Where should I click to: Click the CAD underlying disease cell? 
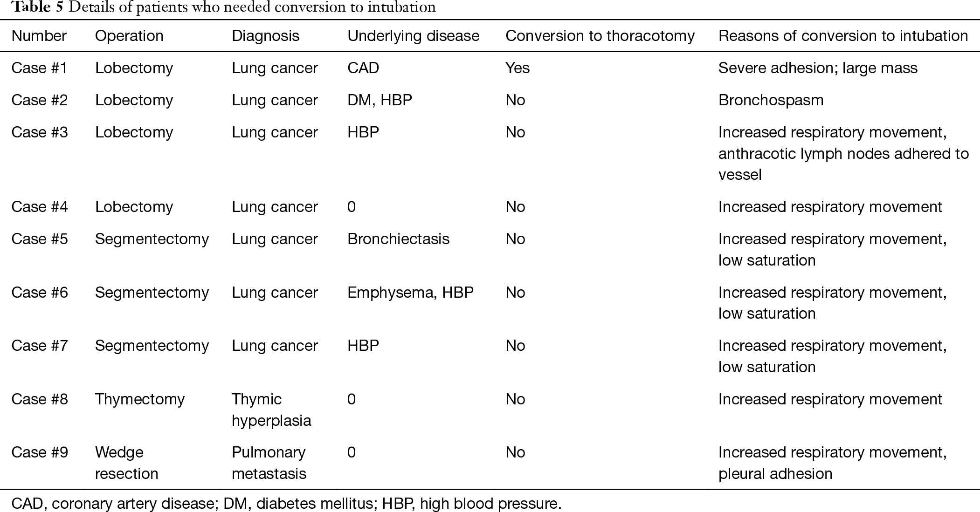pos(363,68)
